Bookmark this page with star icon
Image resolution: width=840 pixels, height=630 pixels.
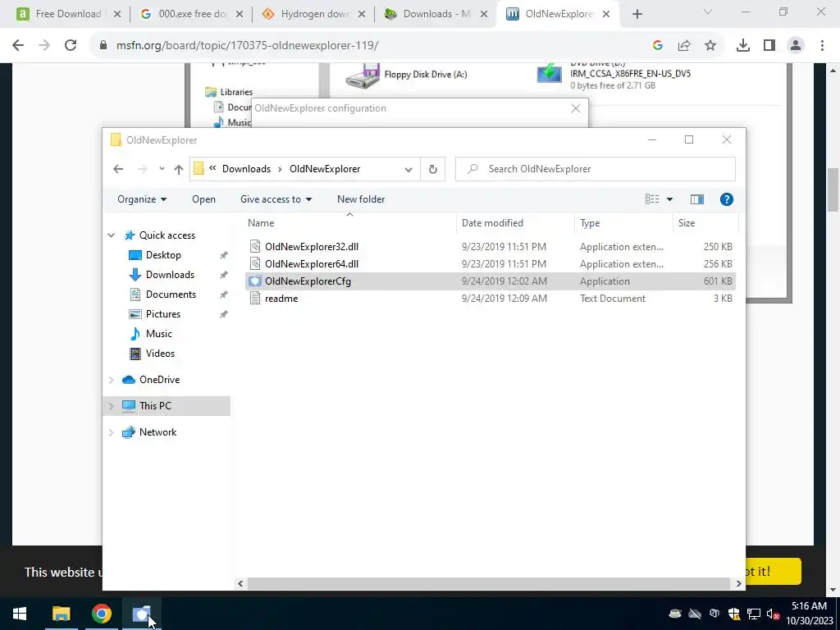pos(710,46)
